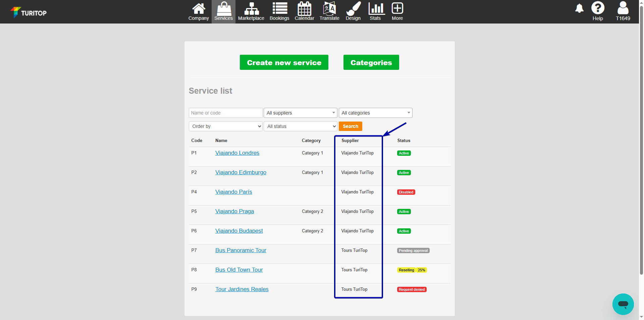This screenshot has width=644, height=320.
Task: Open the More menu
Action: click(x=397, y=11)
